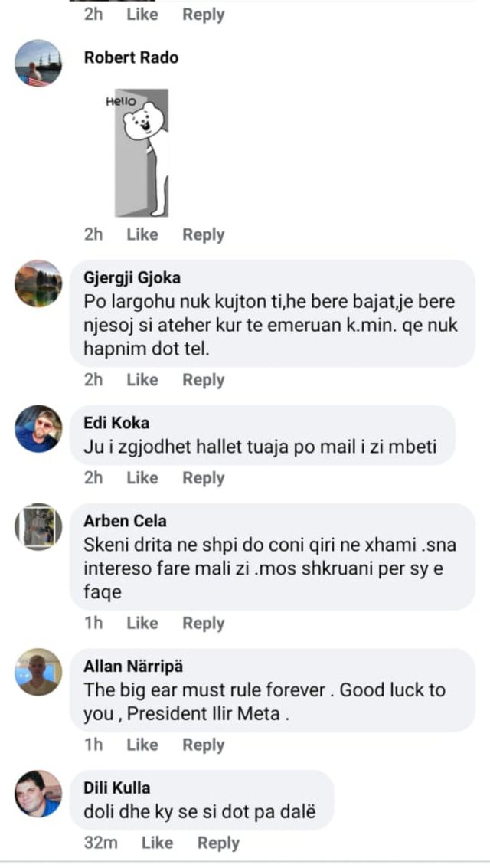The width and height of the screenshot is (490, 868).
Task: Like Allan Närripä's comment
Action: 142,744
